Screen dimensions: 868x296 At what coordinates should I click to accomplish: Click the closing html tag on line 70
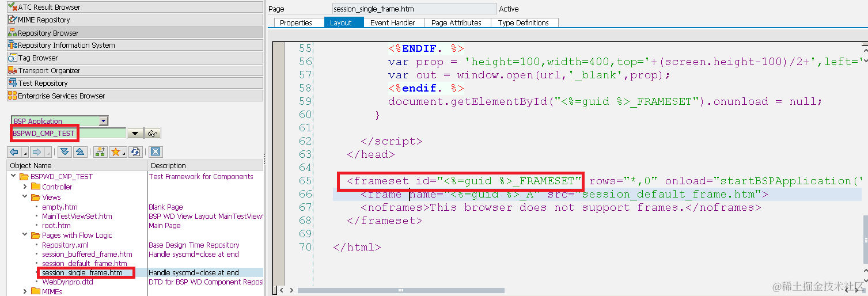(357, 247)
